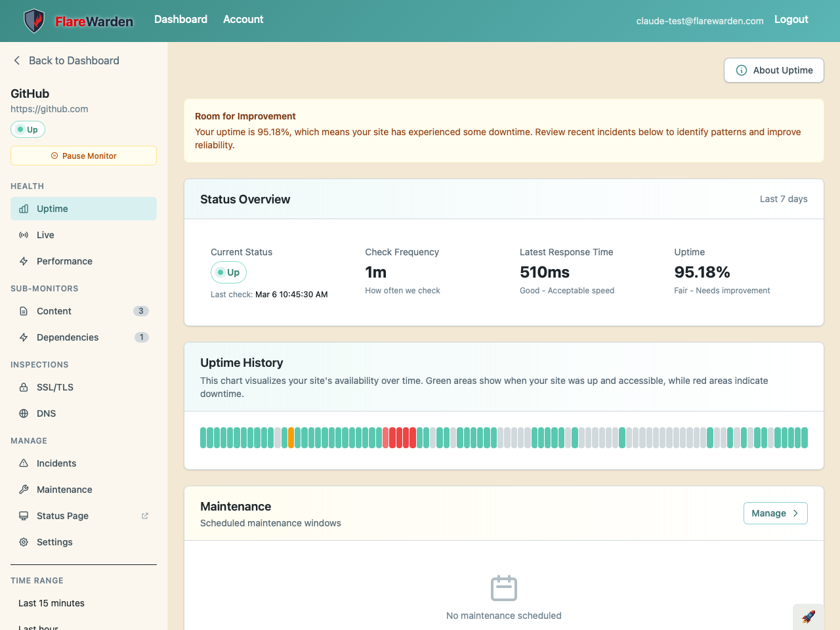The height and width of the screenshot is (630, 840).
Task: Click the FlareWarden shield logo
Action: [x=34, y=21]
